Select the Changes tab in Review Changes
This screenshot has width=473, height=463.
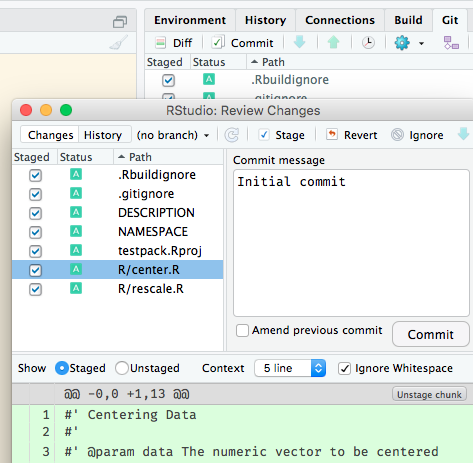(50, 135)
